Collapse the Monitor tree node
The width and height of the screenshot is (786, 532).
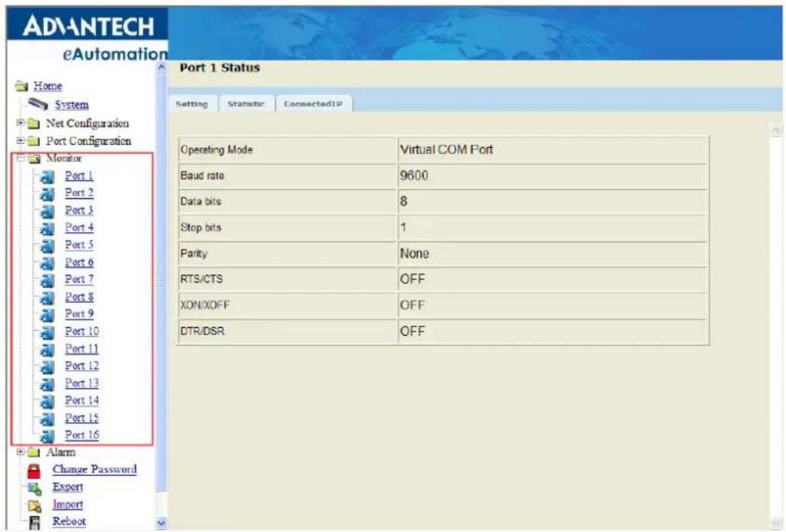[x=20, y=158]
